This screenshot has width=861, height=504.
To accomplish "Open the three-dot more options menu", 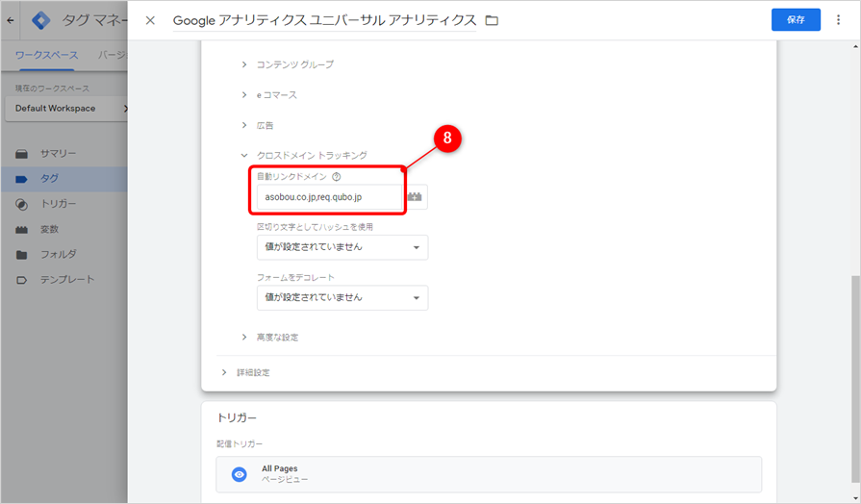I will 838,20.
